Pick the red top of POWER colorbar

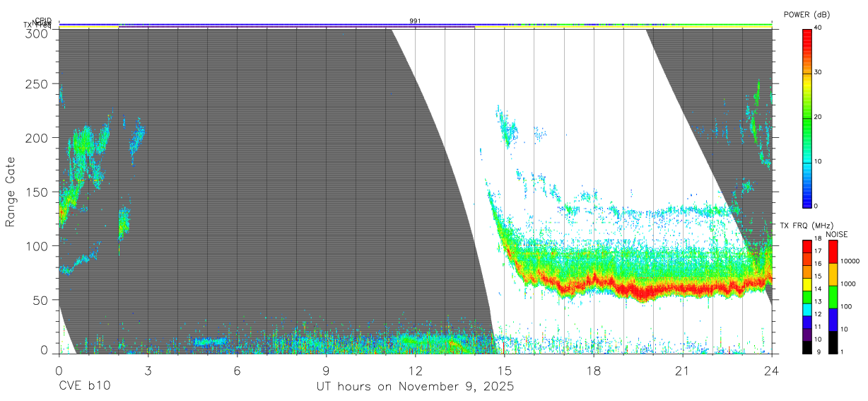coord(807,39)
